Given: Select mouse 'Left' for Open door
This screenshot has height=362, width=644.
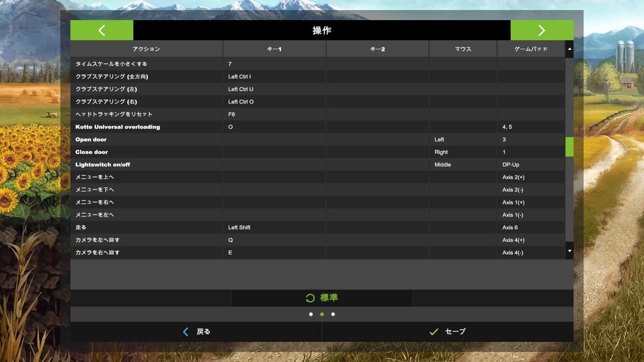Looking at the screenshot, I should click(x=463, y=139).
